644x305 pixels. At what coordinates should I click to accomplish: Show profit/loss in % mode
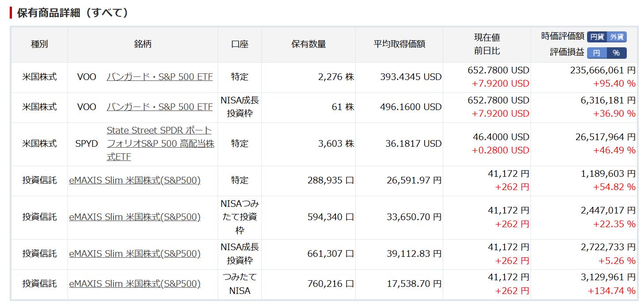(x=616, y=53)
